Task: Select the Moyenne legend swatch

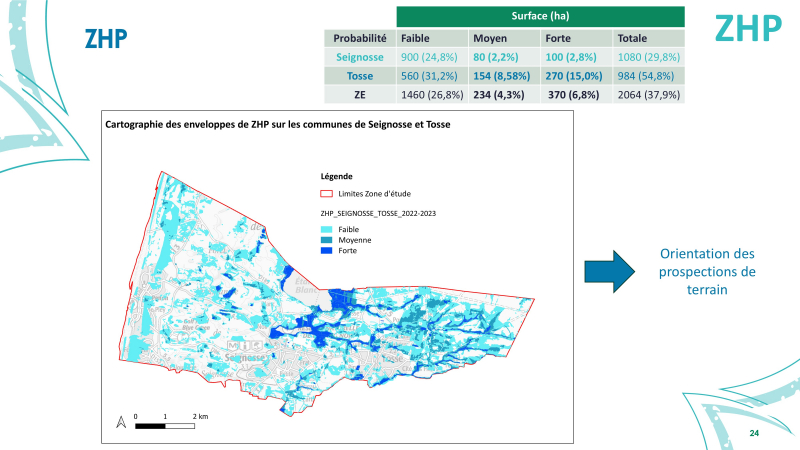Action: pos(324,240)
